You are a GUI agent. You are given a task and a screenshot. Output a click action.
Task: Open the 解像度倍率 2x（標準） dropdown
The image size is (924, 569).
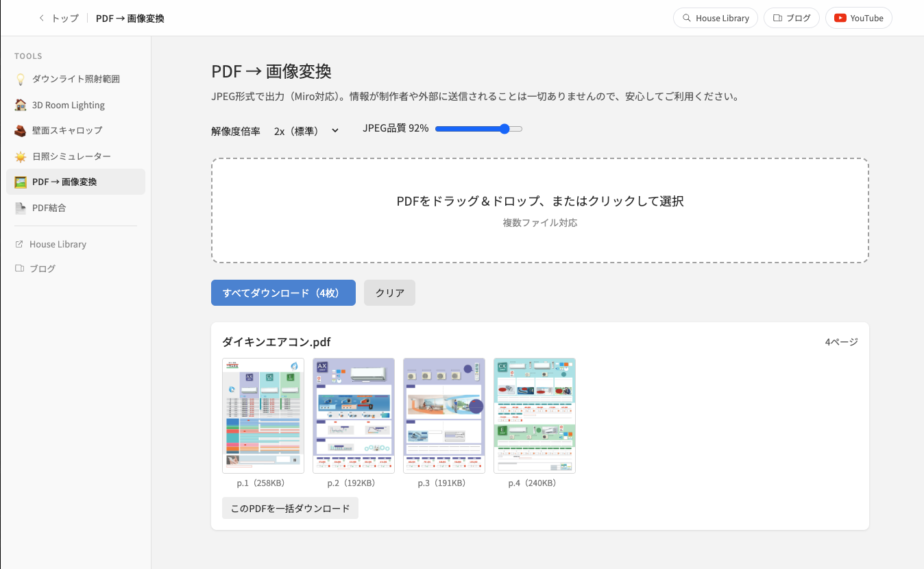[x=306, y=131]
